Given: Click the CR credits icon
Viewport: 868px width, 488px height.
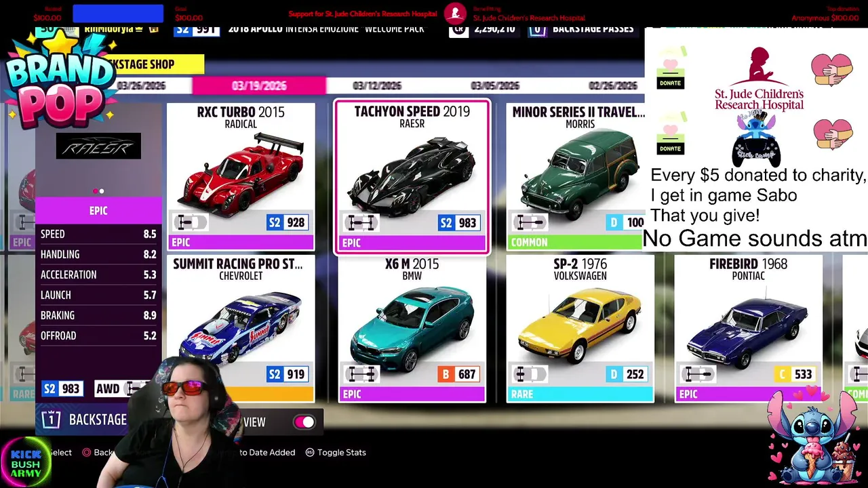Looking at the screenshot, I should tap(459, 29).
